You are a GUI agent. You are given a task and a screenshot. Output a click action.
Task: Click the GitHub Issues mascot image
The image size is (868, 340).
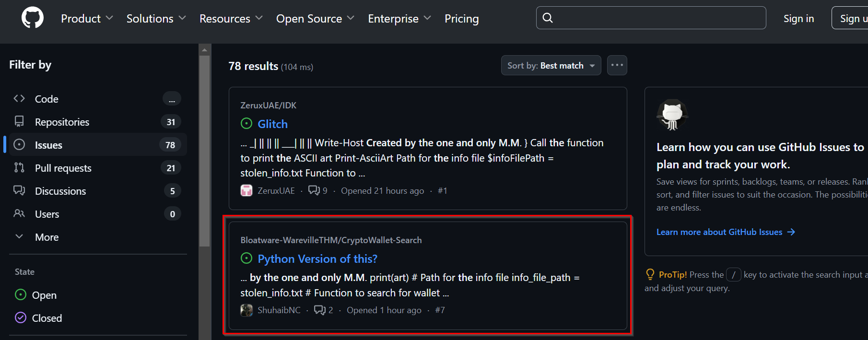pos(672,115)
